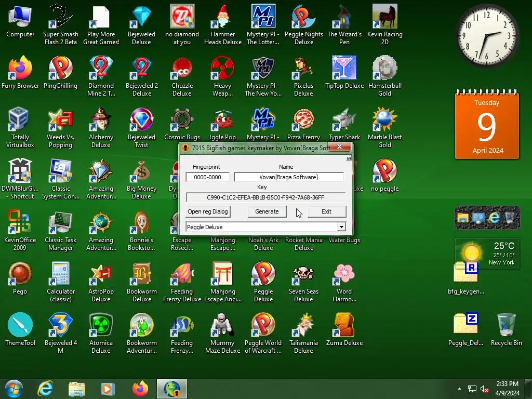The image size is (532, 399).
Task: Select the Pizza Frenzy icon
Action: tap(303, 124)
